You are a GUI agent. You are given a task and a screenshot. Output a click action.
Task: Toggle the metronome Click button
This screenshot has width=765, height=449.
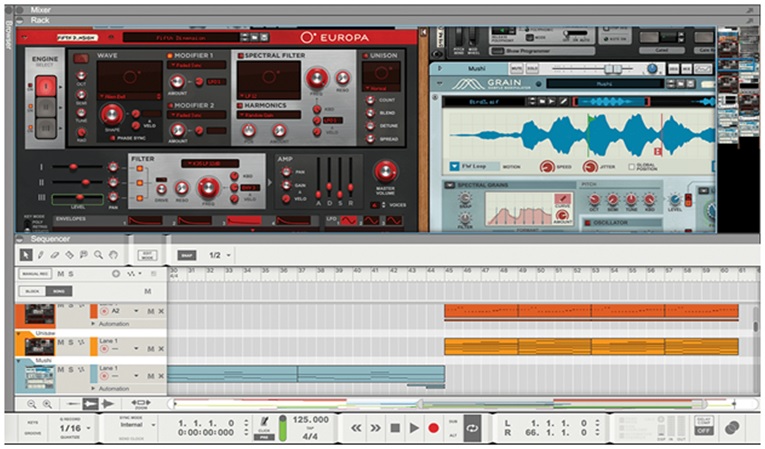coord(264,426)
